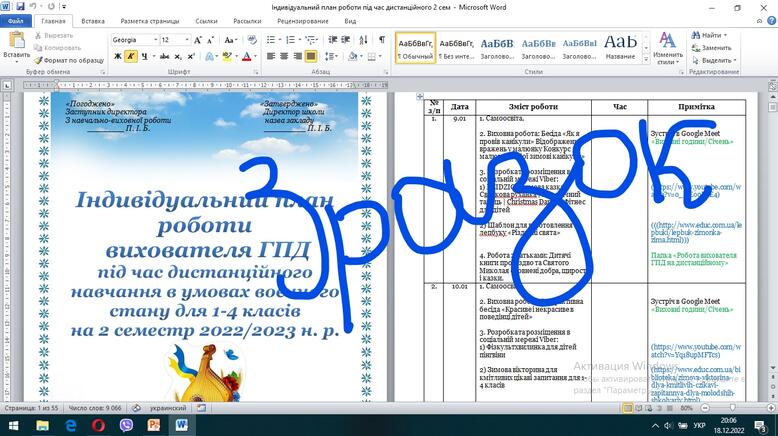Apply strikethrough formatting (abc icon)
The width and height of the screenshot is (778, 436).
tap(165, 57)
